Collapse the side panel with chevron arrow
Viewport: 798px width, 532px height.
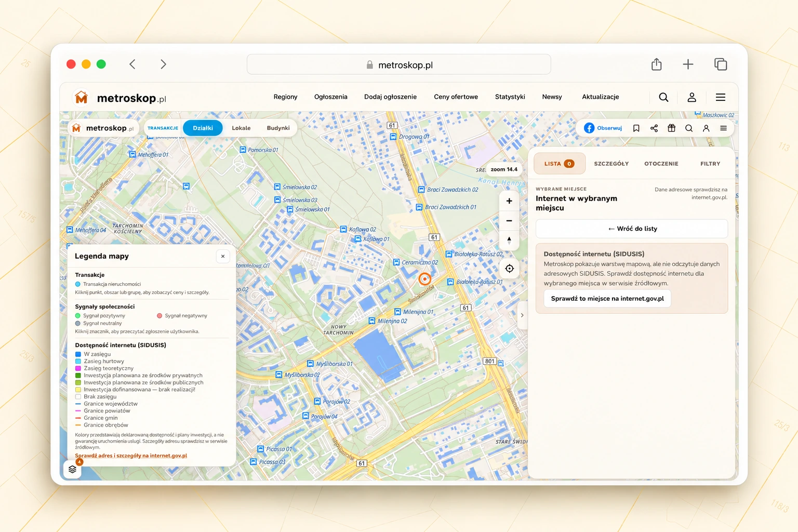tap(522, 315)
